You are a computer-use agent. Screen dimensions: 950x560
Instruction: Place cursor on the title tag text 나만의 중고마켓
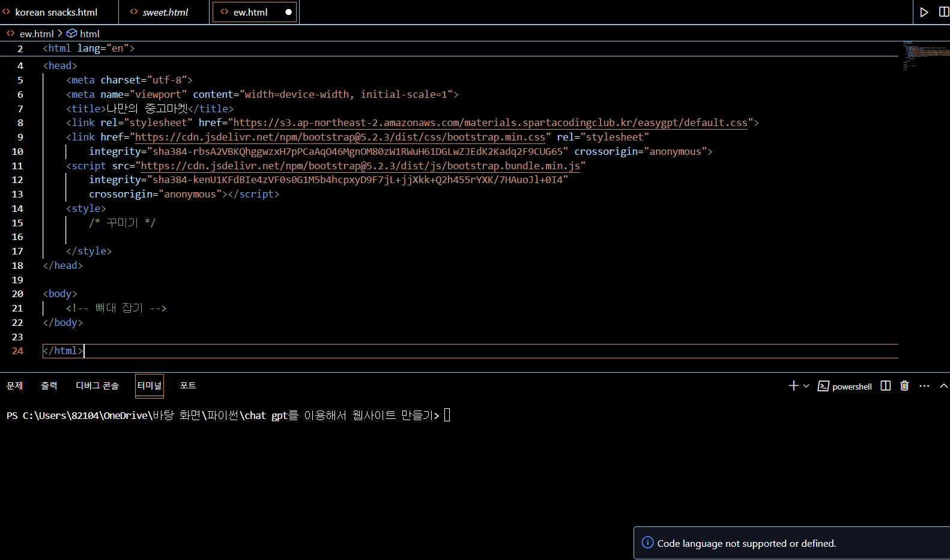[x=147, y=109]
